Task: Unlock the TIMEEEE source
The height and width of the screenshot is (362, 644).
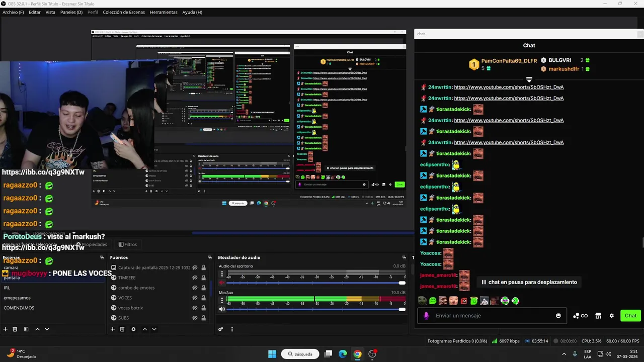Action: 203,278
